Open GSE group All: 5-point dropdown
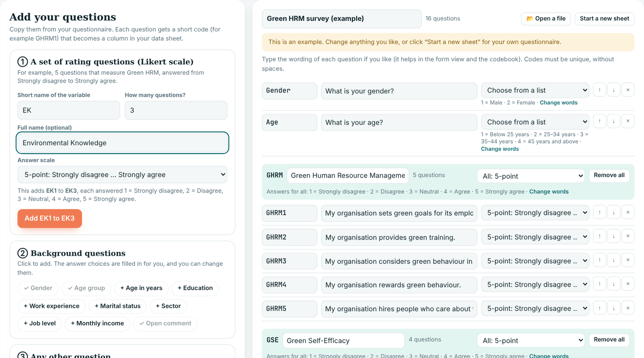This screenshot has height=358, width=644. pos(531,341)
